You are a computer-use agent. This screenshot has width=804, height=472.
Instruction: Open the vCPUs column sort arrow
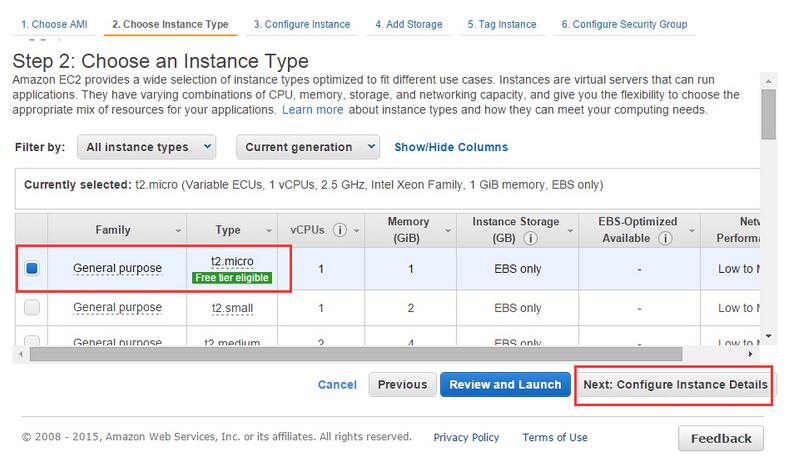[356, 231]
